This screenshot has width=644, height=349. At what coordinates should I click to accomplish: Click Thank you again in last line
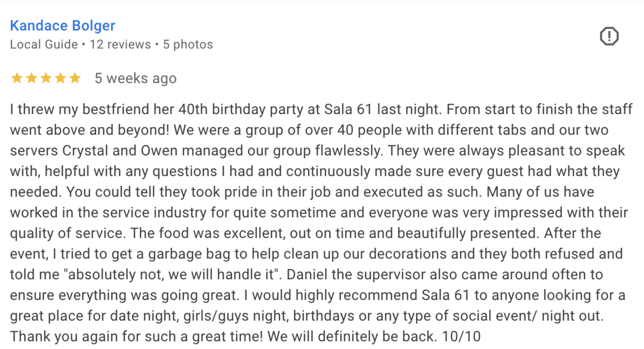click(x=50, y=337)
